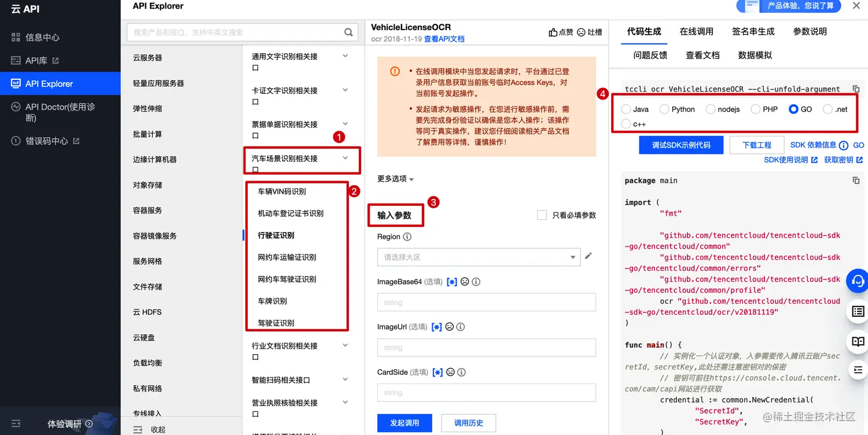Select the nodejs radio button

[x=711, y=109]
